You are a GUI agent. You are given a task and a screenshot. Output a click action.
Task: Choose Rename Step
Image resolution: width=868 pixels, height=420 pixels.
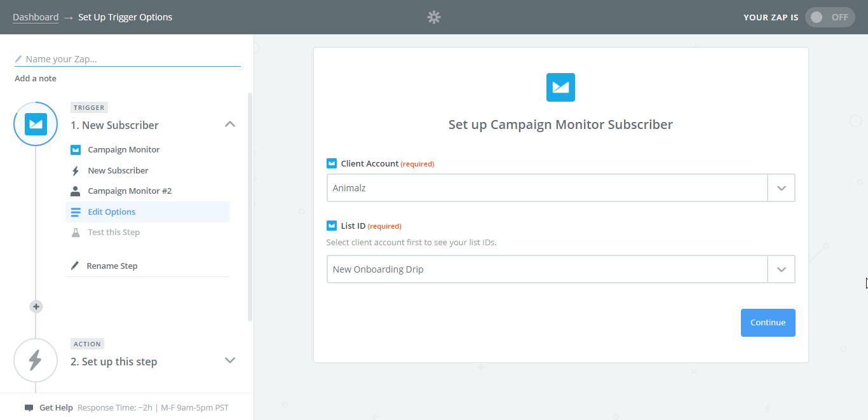(x=112, y=266)
